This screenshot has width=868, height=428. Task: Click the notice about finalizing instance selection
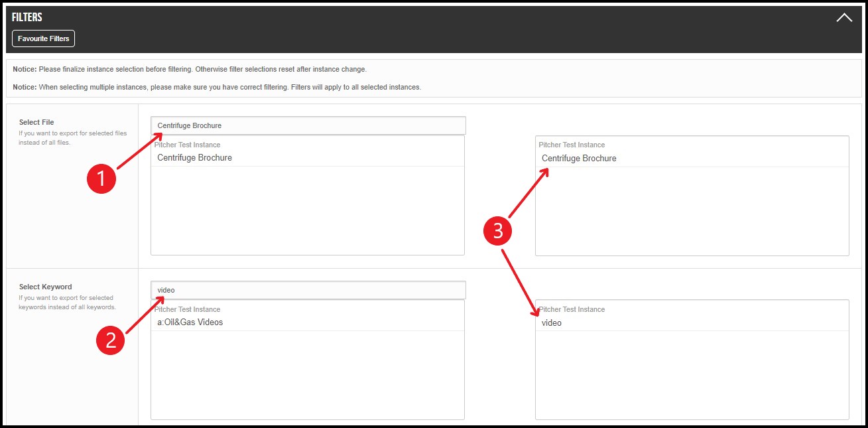(x=189, y=69)
